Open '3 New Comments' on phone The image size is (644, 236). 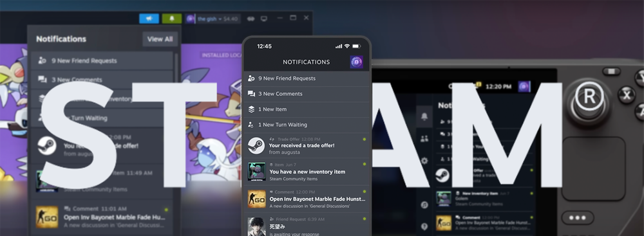pos(307,94)
